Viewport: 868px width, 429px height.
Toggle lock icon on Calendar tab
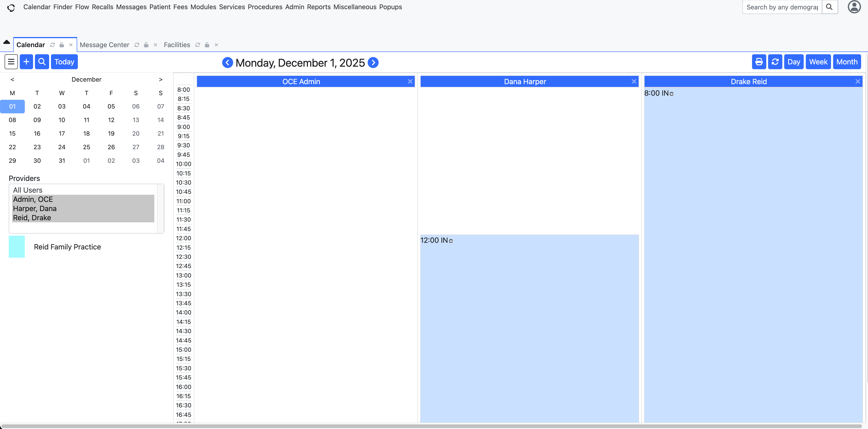pos(62,45)
